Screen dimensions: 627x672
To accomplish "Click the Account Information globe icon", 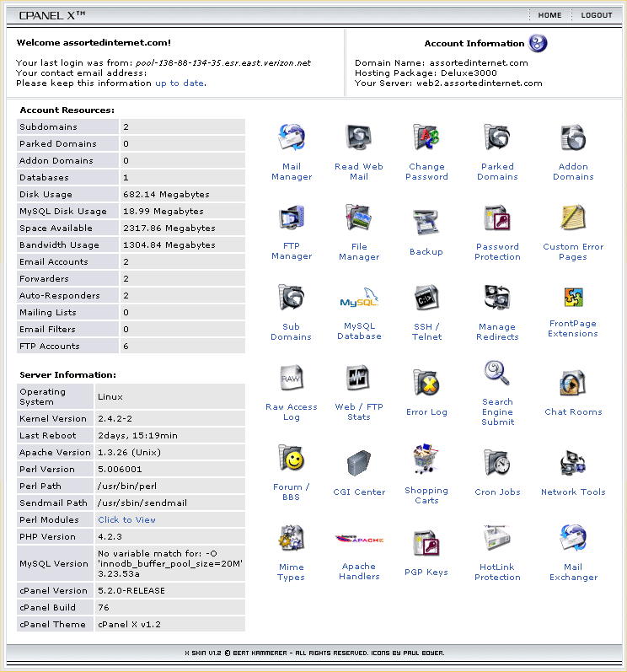I will click(538, 43).
